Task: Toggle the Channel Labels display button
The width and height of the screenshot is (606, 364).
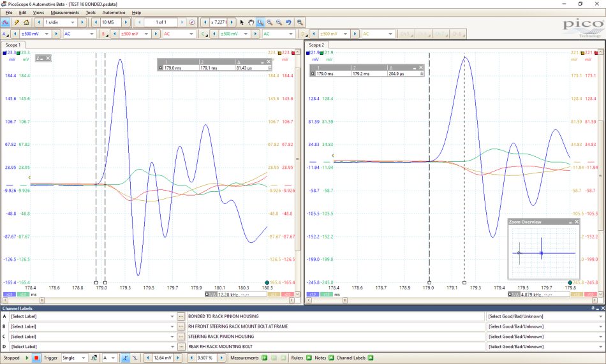Action: 371,358
